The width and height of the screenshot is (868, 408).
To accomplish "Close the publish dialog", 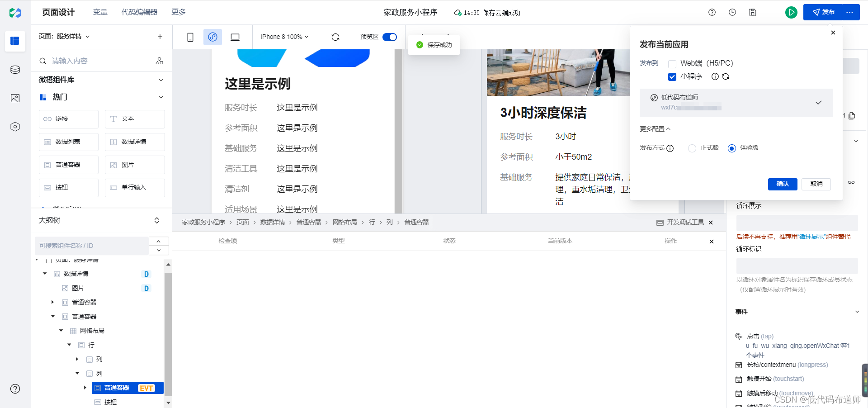I will 833,33.
